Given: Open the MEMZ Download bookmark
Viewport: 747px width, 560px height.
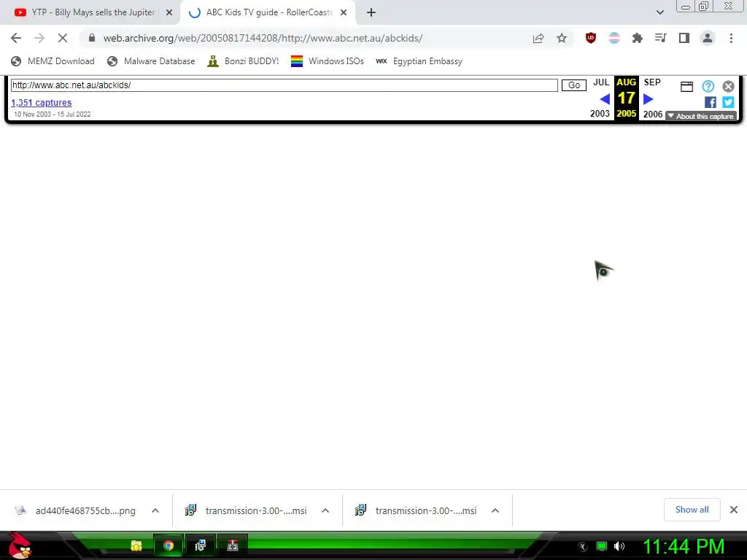Looking at the screenshot, I should 53,61.
